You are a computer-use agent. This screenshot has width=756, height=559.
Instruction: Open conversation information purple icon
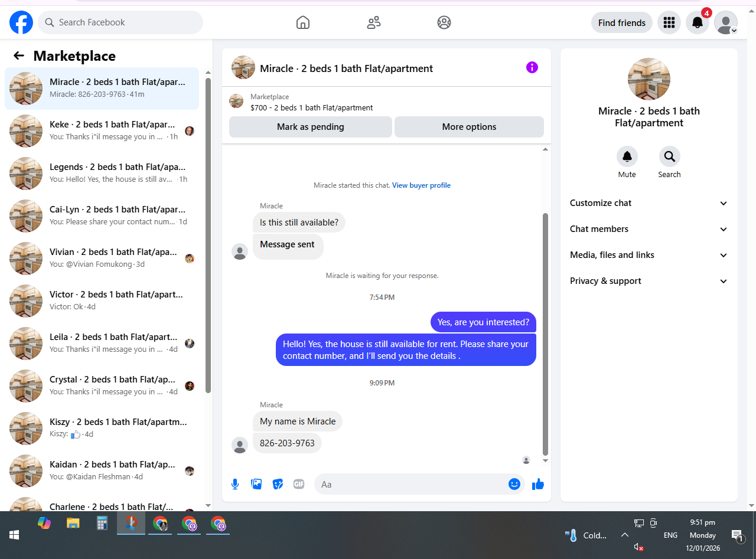pyautogui.click(x=532, y=67)
